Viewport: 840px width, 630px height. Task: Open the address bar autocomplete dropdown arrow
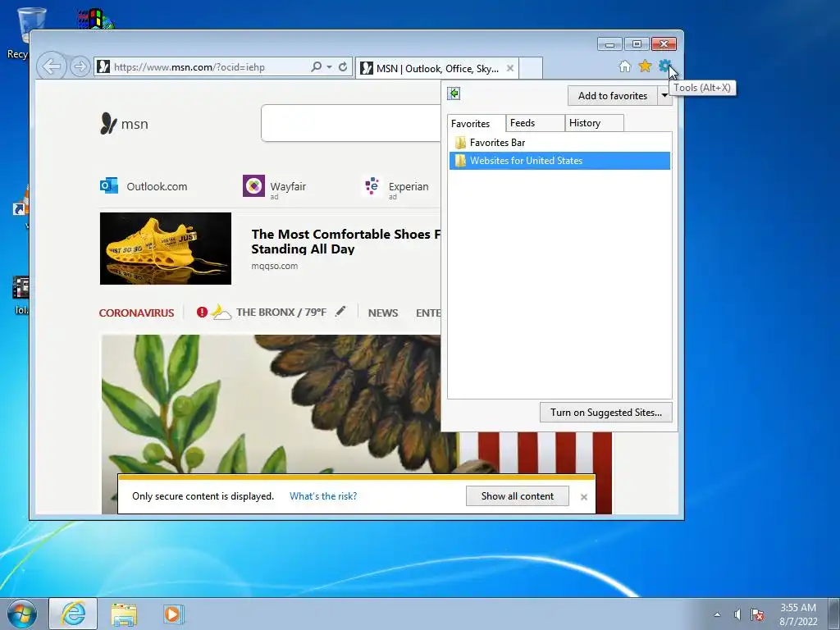(330, 67)
